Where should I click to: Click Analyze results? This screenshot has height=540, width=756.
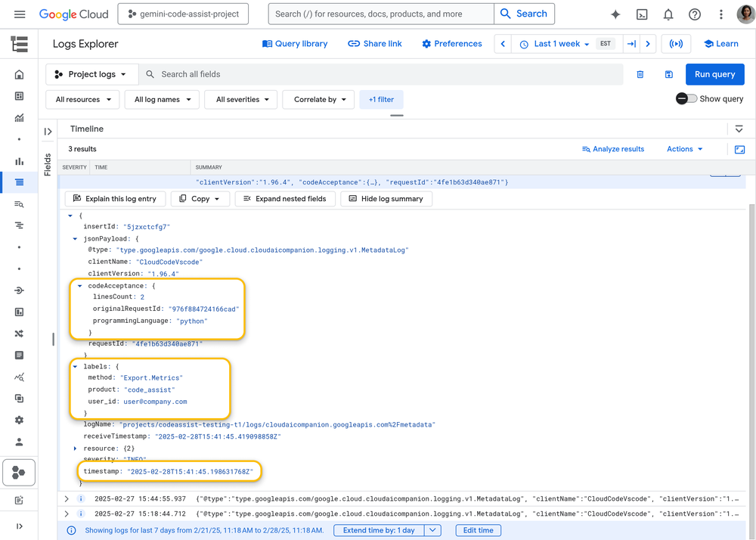pyautogui.click(x=613, y=149)
